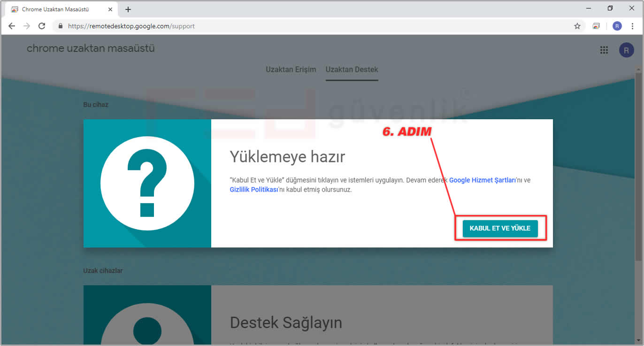The height and width of the screenshot is (346, 644).
Task: Click the Bu cihaz section label
Action: [x=96, y=105]
